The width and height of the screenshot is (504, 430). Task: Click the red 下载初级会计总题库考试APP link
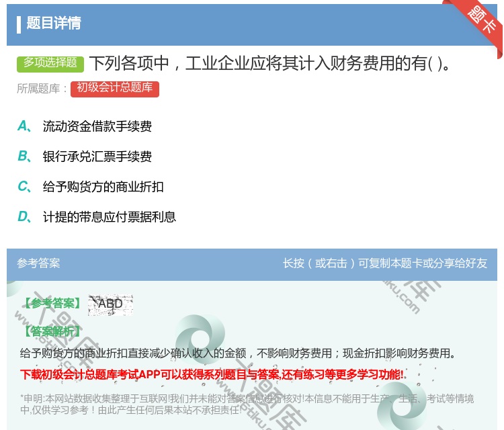point(212,374)
